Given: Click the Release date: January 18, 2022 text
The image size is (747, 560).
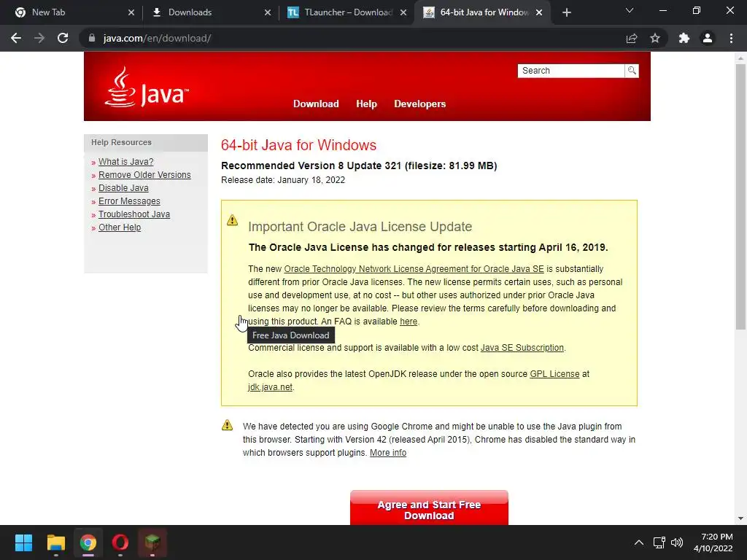Looking at the screenshot, I should click(283, 180).
